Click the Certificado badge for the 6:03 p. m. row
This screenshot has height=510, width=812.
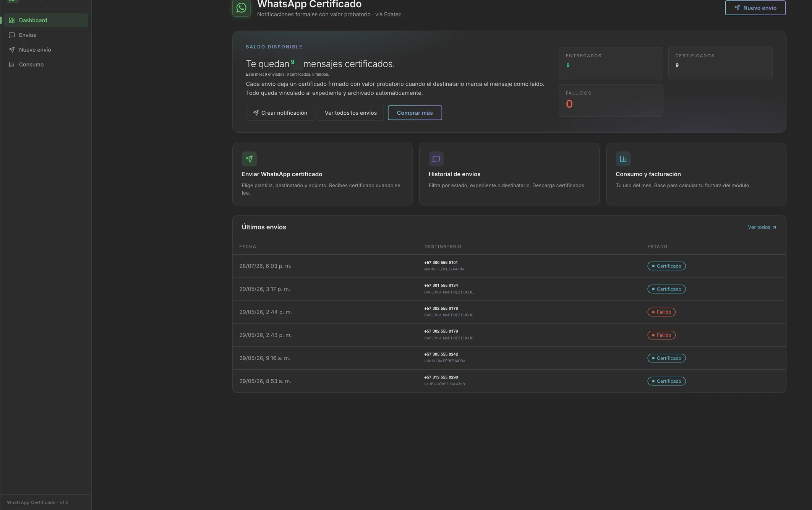[x=666, y=266]
